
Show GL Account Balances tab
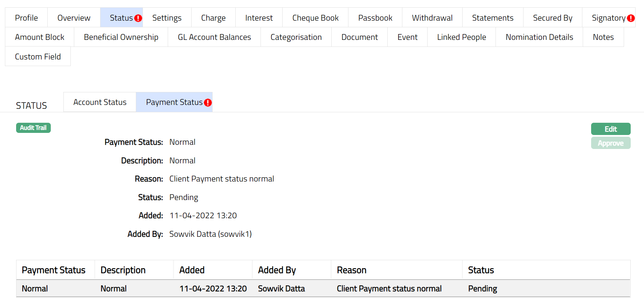tap(214, 37)
